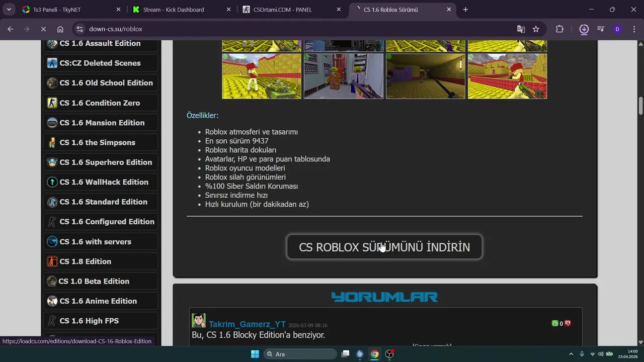Select the CS 1.6 Roblox Sürümü tab
This screenshot has height=362, width=644.
403,10
